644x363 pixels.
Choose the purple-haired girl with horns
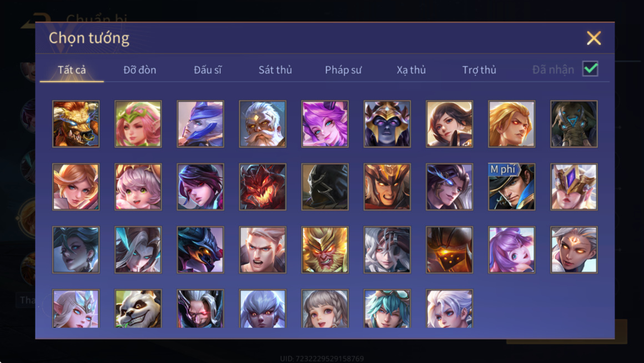point(325,124)
